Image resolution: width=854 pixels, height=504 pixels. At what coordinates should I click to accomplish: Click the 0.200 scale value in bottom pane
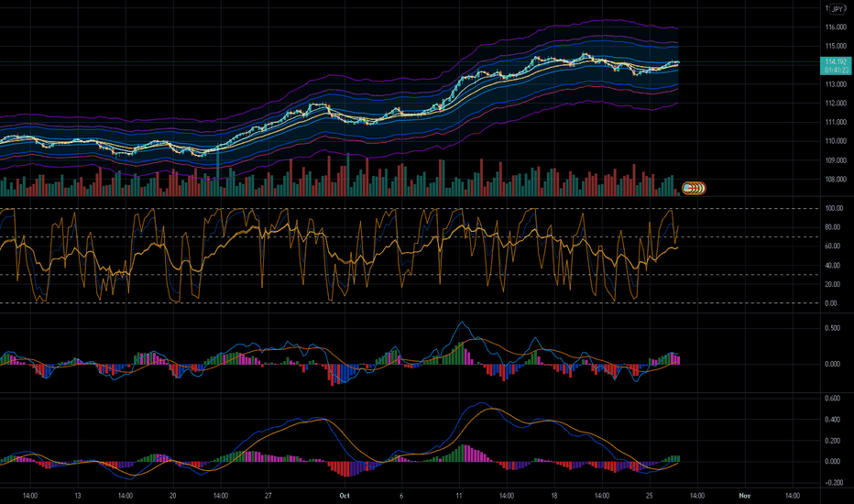(x=833, y=441)
